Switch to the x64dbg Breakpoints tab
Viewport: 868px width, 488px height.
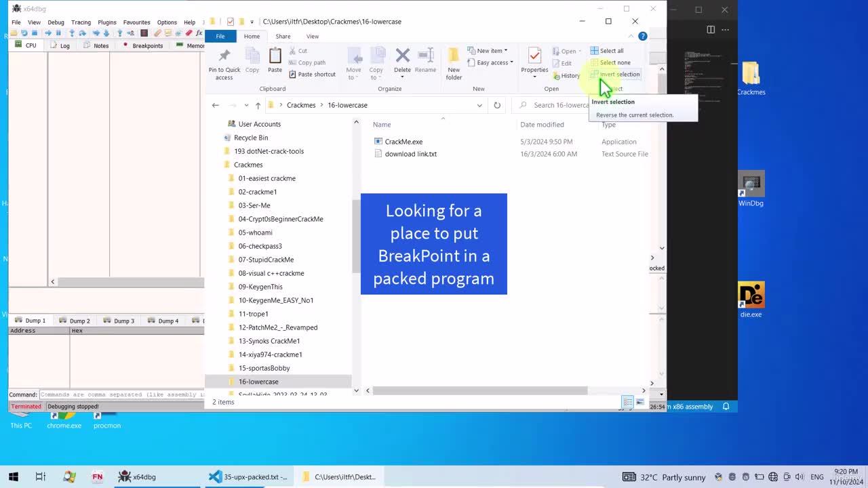pyautogui.click(x=143, y=45)
